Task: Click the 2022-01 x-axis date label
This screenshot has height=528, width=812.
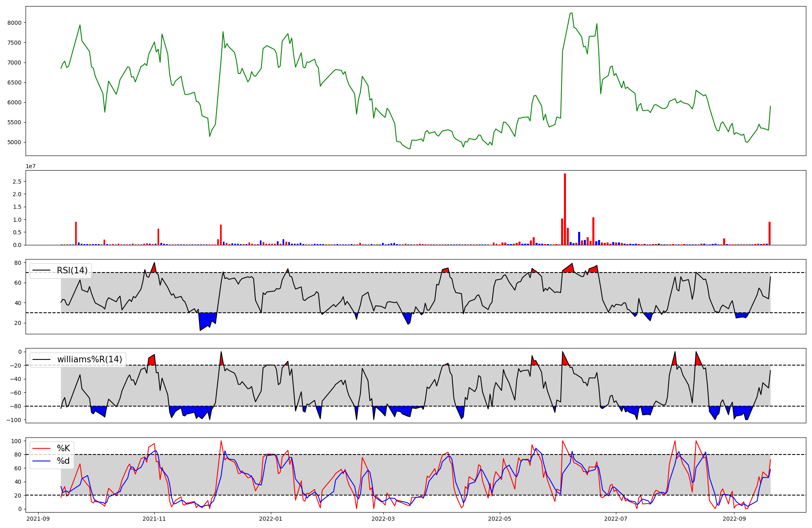Action: click(x=270, y=519)
